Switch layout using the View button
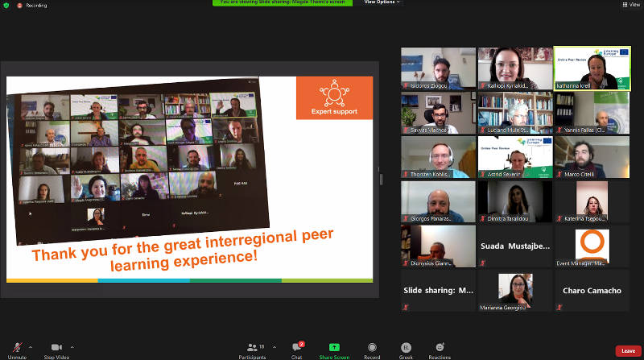 pos(630,5)
